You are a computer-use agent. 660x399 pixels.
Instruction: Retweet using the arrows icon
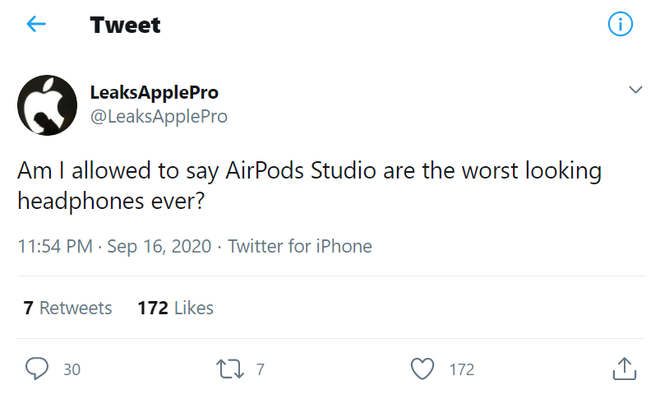tap(230, 369)
